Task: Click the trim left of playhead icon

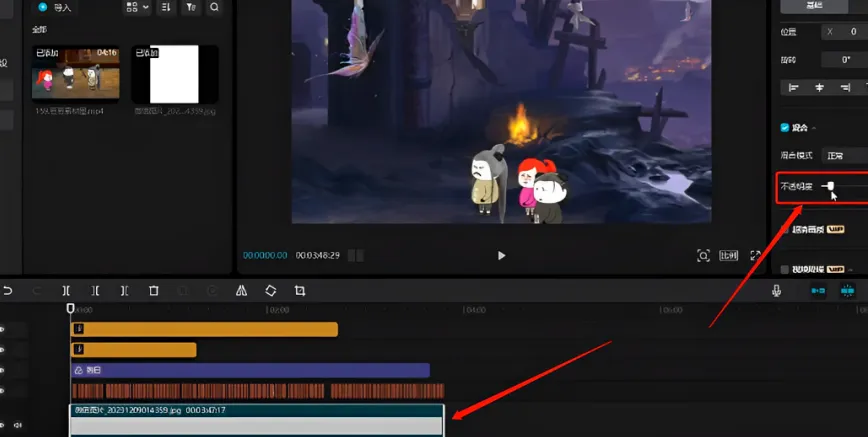Action: 95,291
